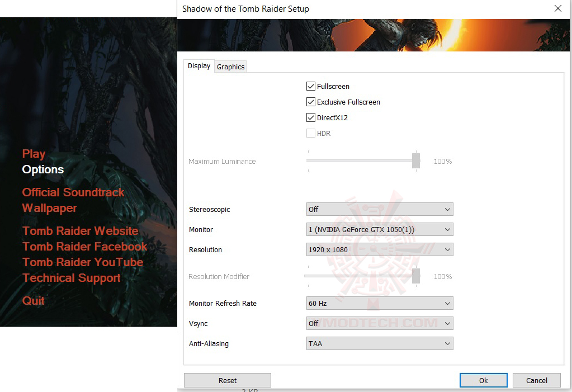Open the Tomb Raider YouTube link
The image size is (572, 392).
(x=83, y=262)
